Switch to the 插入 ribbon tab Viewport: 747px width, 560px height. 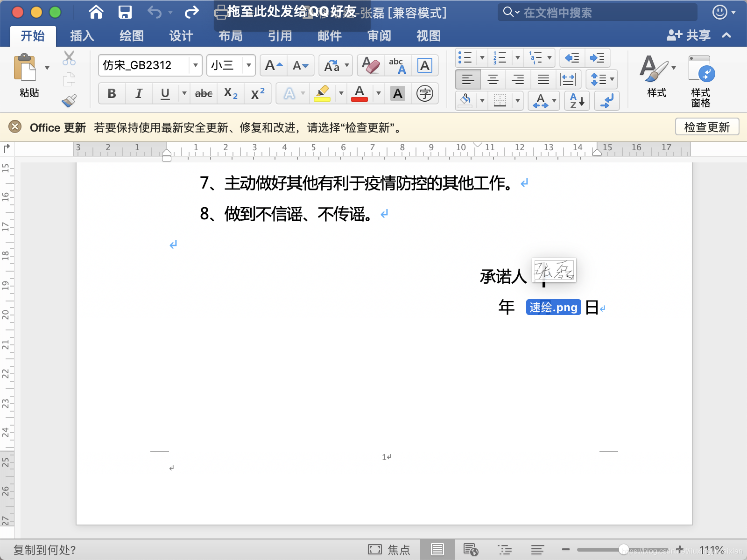pyautogui.click(x=82, y=36)
